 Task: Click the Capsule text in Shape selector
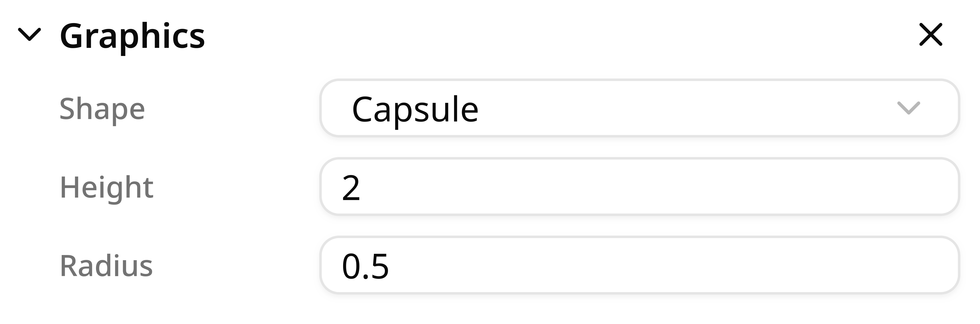(x=415, y=109)
